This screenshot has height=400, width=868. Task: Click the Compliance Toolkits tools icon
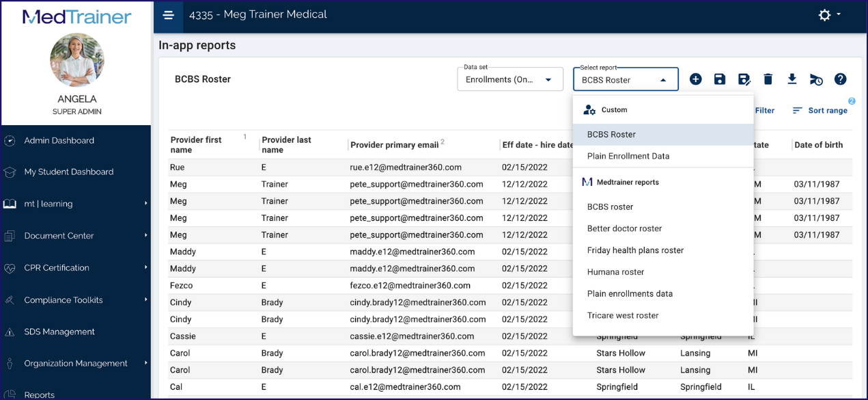(x=10, y=299)
